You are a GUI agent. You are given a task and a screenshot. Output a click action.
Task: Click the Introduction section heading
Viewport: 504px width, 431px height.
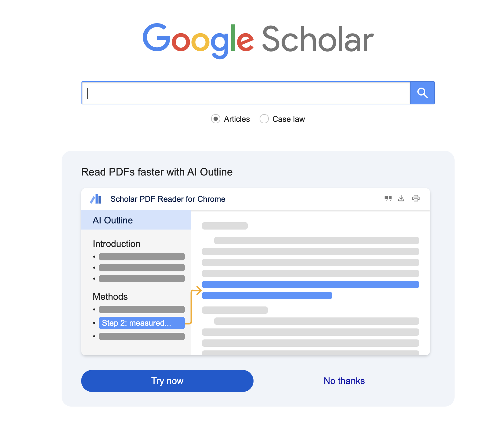pyautogui.click(x=117, y=244)
